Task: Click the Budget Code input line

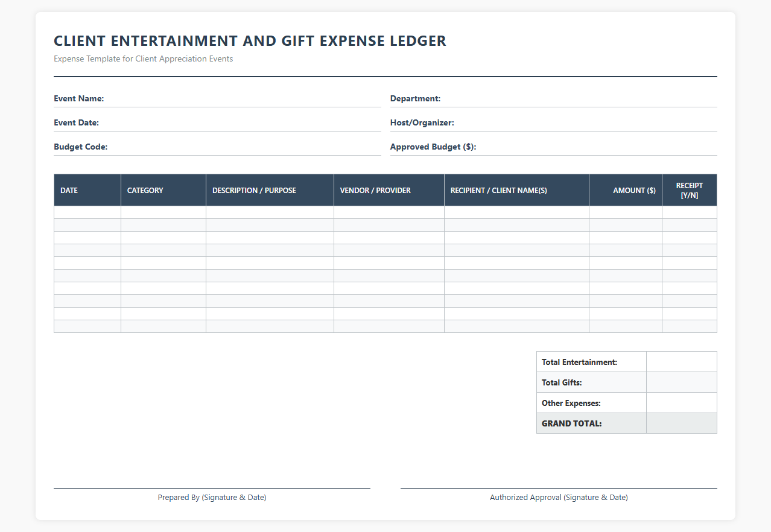Action: click(x=244, y=147)
